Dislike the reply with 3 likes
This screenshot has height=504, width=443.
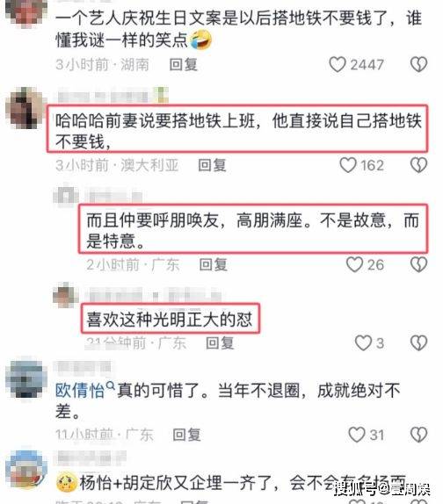418,343
